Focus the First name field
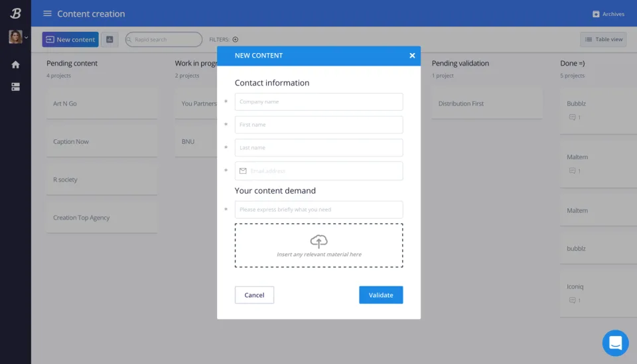637x364 pixels. [x=319, y=125]
